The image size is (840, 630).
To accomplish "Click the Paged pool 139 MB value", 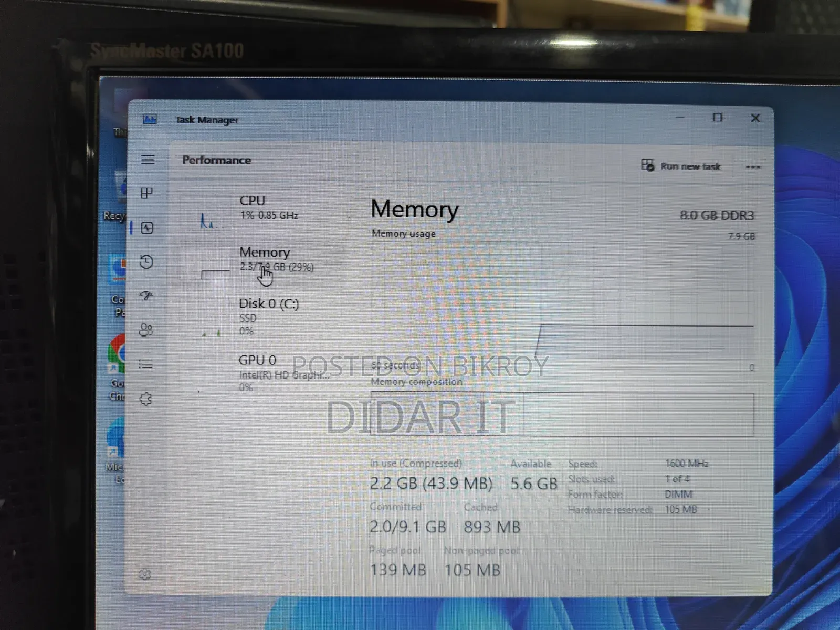I will pos(398,570).
